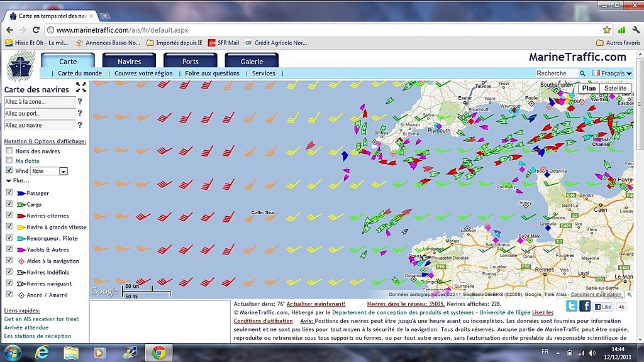Open 'Couvrez votre région' submenu
This screenshot has height=362, width=644.
(x=143, y=73)
